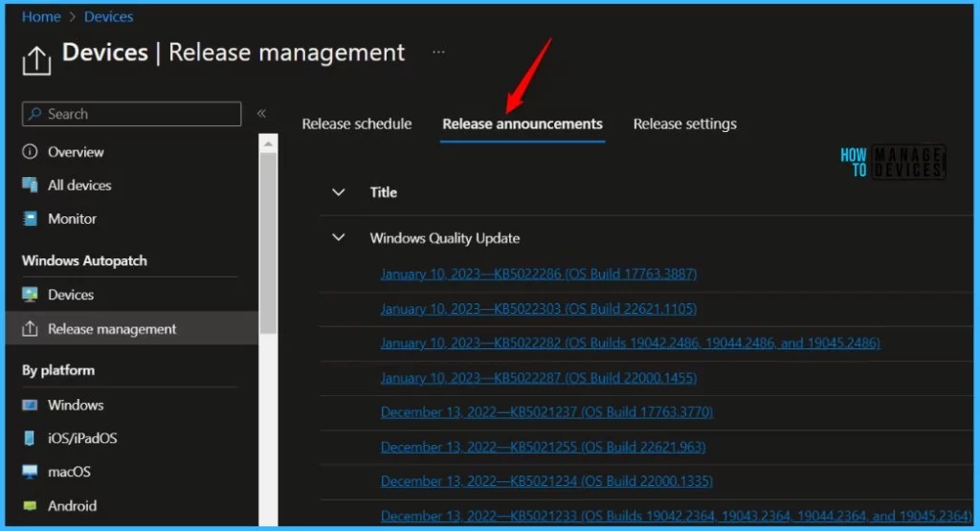Click the Title column header

(x=383, y=192)
